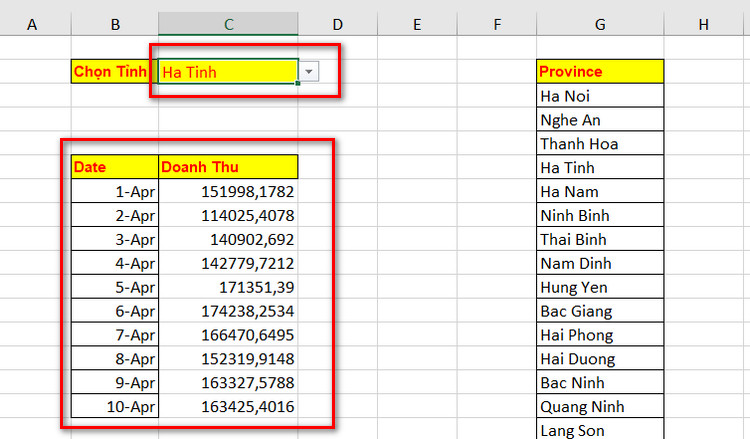Viewport: 750px width, 439px height.
Task: Select the 3-Apr date cell
Action: (115, 239)
